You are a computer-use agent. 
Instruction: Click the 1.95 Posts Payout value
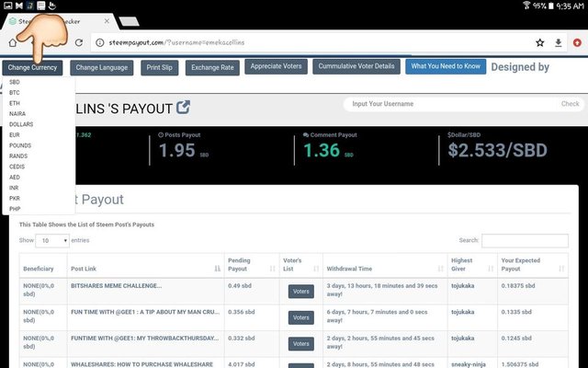[177, 150]
